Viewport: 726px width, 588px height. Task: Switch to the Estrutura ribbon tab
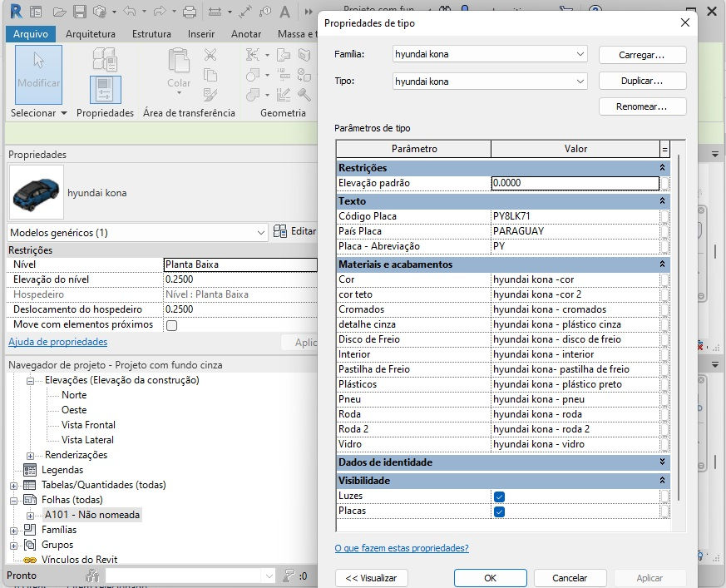[x=151, y=34]
